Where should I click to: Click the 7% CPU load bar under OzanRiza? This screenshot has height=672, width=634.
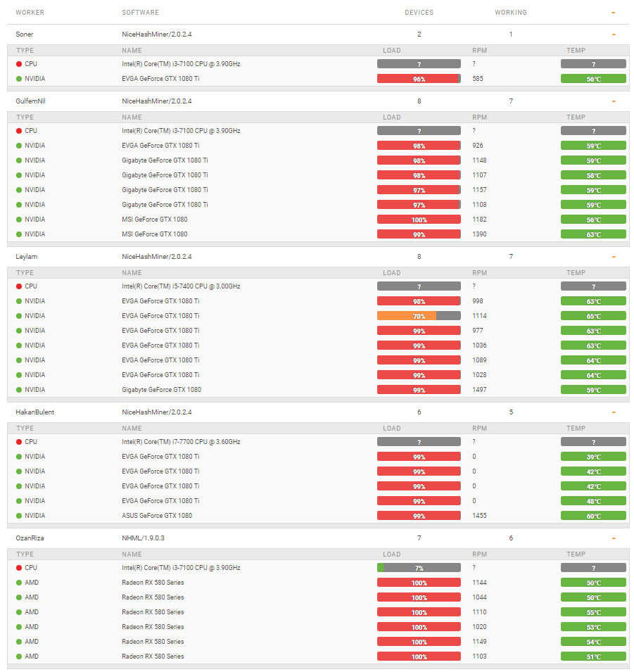(x=419, y=568)
